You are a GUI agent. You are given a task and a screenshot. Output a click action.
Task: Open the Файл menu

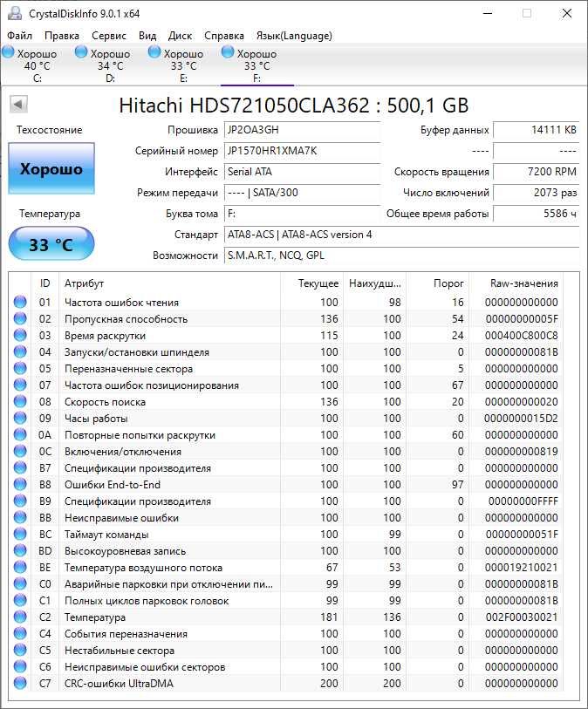pyautogui.click(x=19, y=36)
